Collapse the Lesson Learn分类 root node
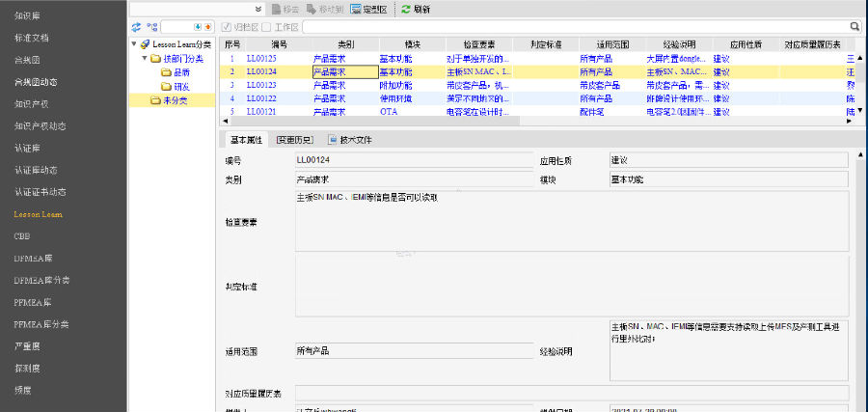This screenshot has height=412, width=868. tap(134, 44)
